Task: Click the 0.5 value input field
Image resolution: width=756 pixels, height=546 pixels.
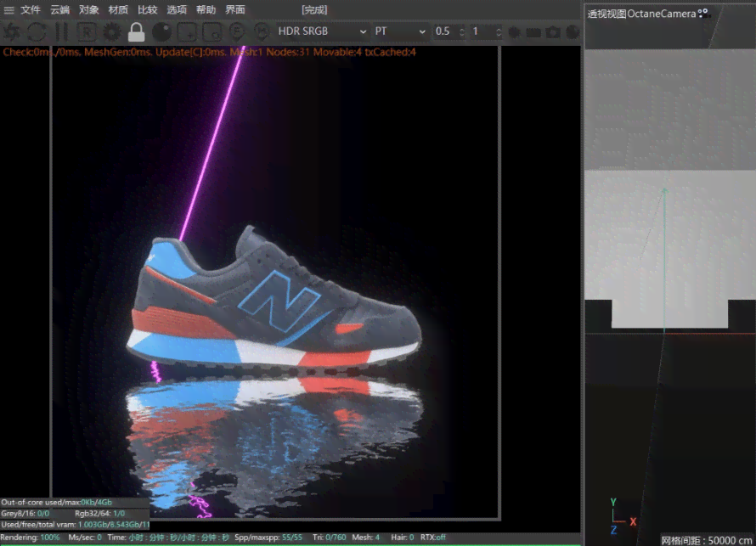Action: (444, 31)
